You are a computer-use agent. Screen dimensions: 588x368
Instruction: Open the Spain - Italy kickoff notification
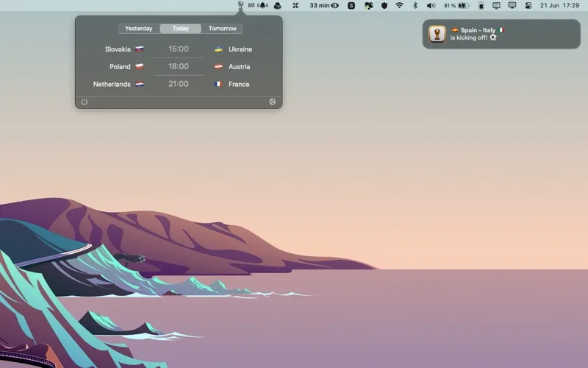coord(501,34)
